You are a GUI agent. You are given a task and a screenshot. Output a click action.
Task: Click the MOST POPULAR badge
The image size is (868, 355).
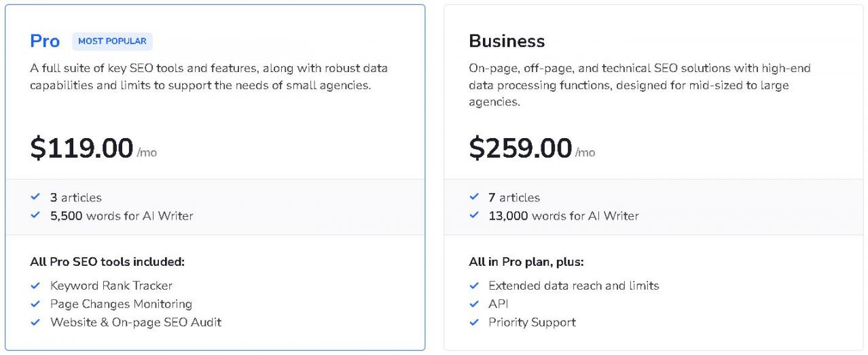click(x=112, y=41)
